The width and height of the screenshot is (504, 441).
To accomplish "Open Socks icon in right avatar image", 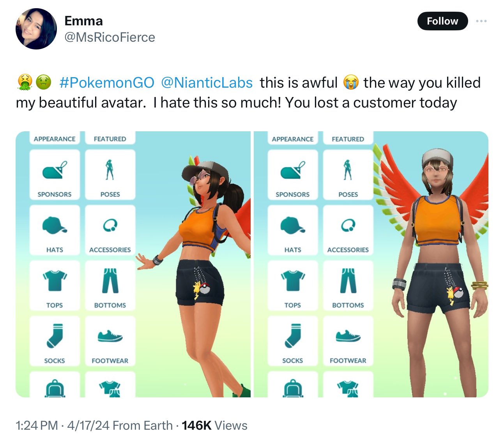I will [x=293, y=341].
